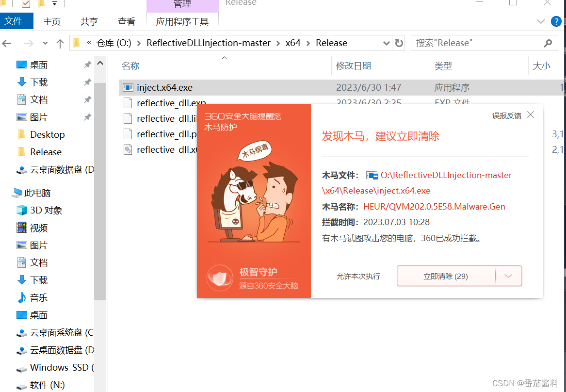This screenshot has height=392, width=566.
Task: Go forward with the right arrow
Action: coord(28,43)
